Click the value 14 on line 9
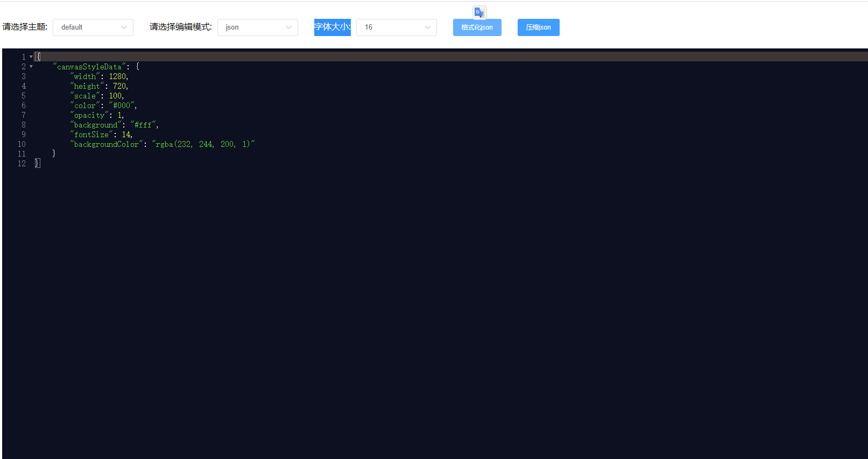The width and height of the screenshot is (868, 459). click(126, 135)
